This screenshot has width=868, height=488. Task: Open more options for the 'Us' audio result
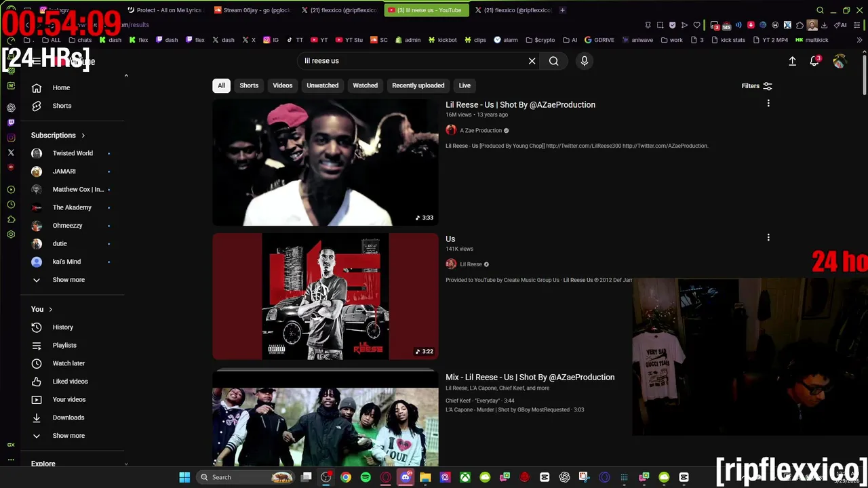click(768, 238)
